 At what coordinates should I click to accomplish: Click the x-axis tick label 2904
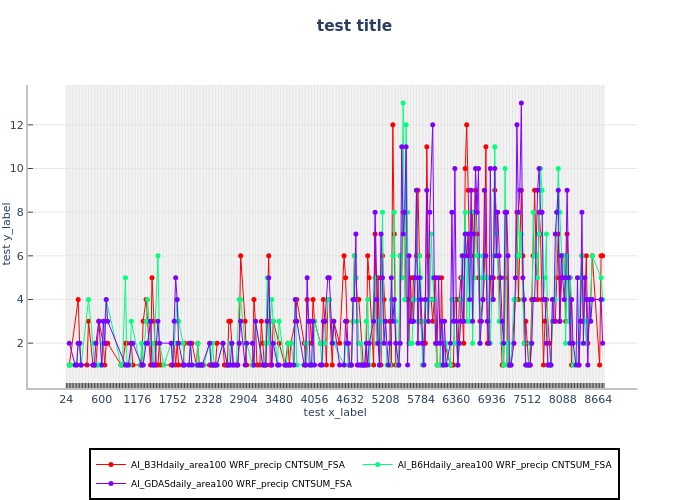click(244, 398)
